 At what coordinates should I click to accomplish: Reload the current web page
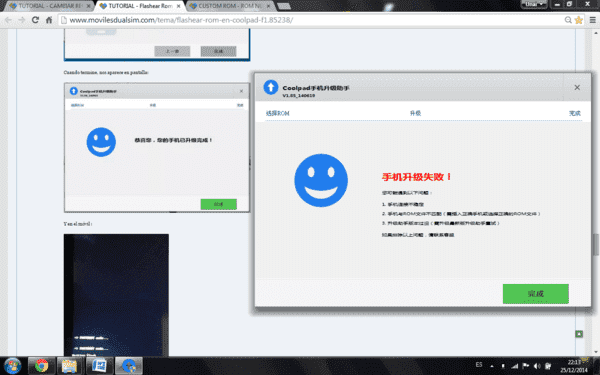(x=35, y=20)
